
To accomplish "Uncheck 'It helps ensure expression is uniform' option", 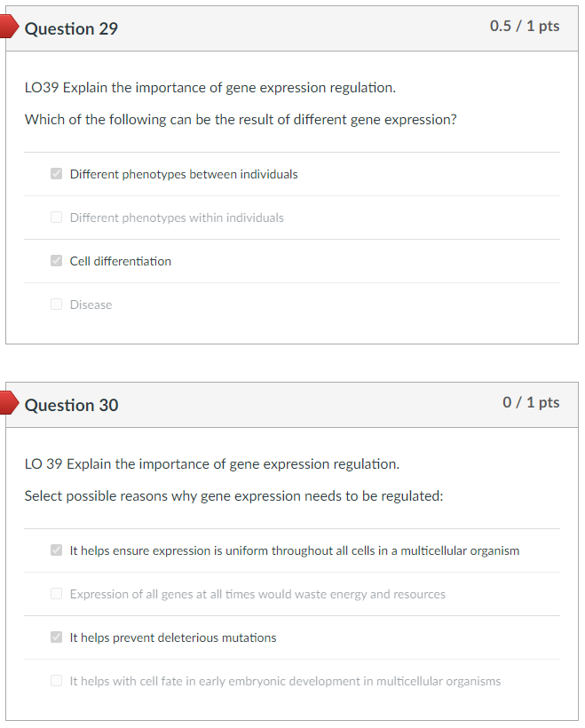I will [x=56, y=550].
